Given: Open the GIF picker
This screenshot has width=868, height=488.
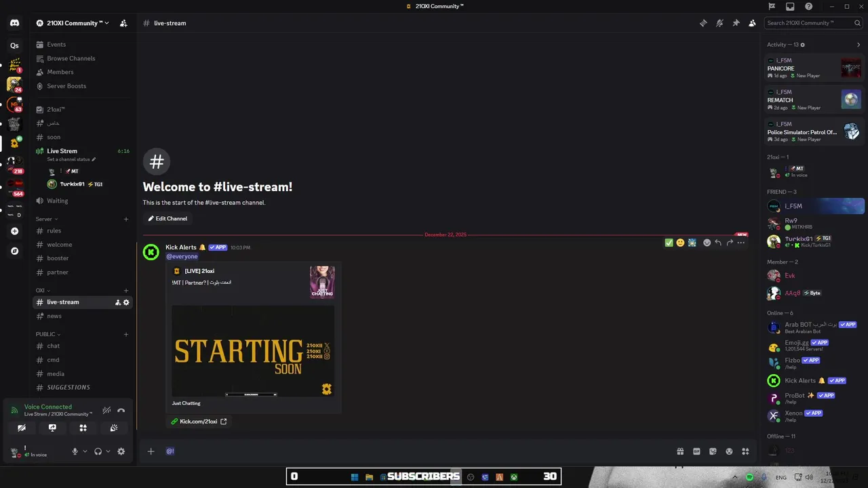Looking at the screenshot, I should [696, 451].
